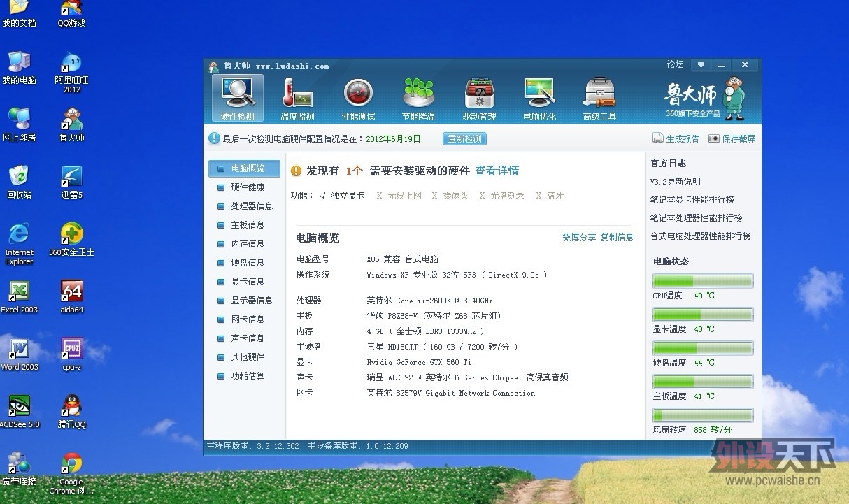The height and width of the screenshot is (504, 849).
Task: Click the 电脑优化 computer optimization icon
Action: [x=539, y=98]
